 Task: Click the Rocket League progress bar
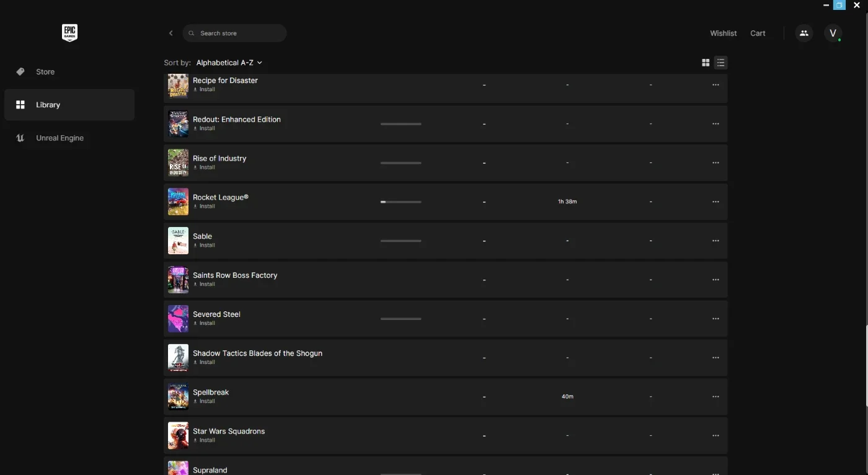[x=401, y=202]
